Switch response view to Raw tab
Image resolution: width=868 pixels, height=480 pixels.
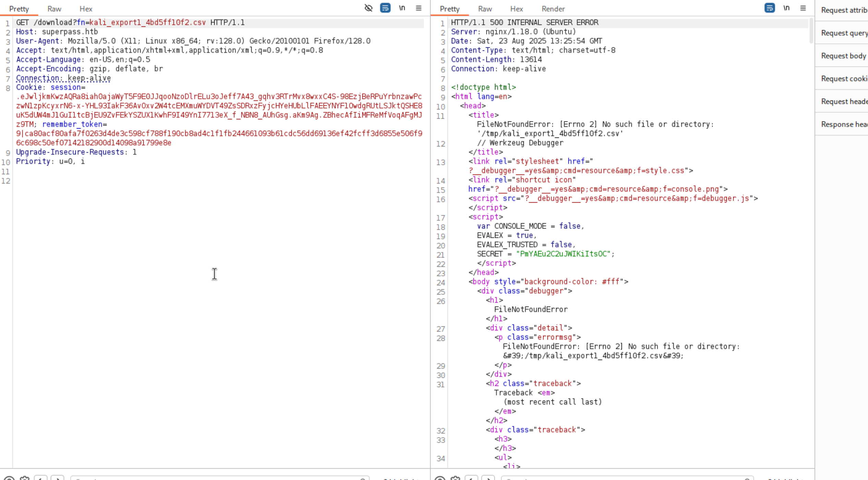coord(485,9)
